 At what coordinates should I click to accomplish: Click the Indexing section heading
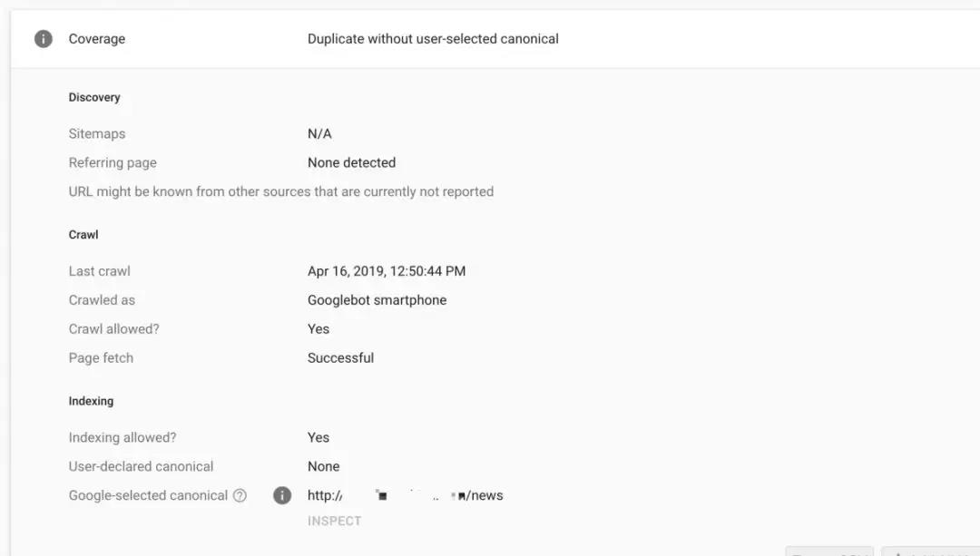(x=91, y=401)
